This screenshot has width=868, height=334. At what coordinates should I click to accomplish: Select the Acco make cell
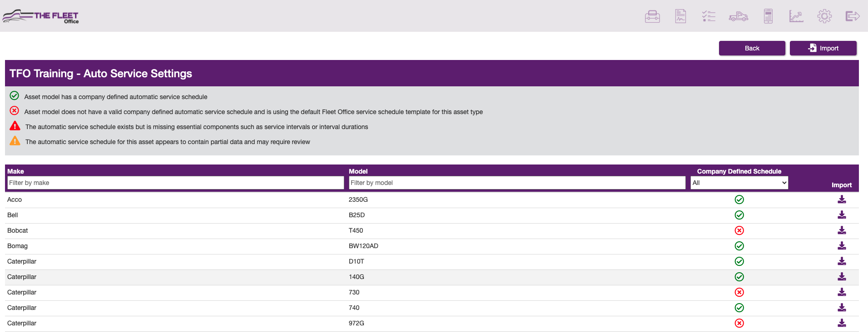coord(15,199)
